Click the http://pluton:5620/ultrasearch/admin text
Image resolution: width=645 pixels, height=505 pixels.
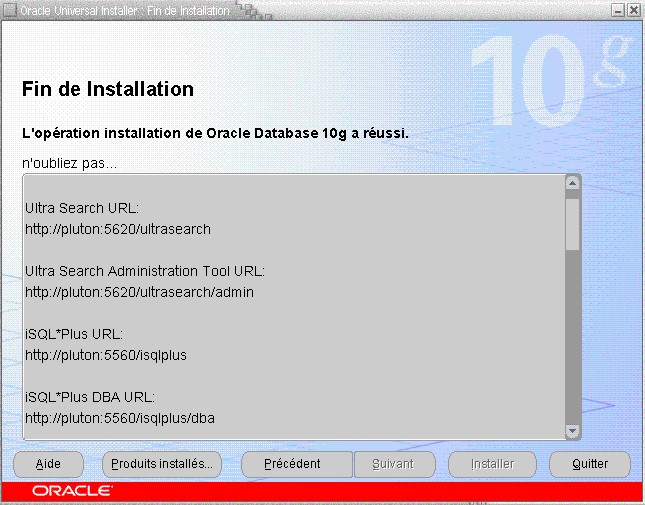139,292
